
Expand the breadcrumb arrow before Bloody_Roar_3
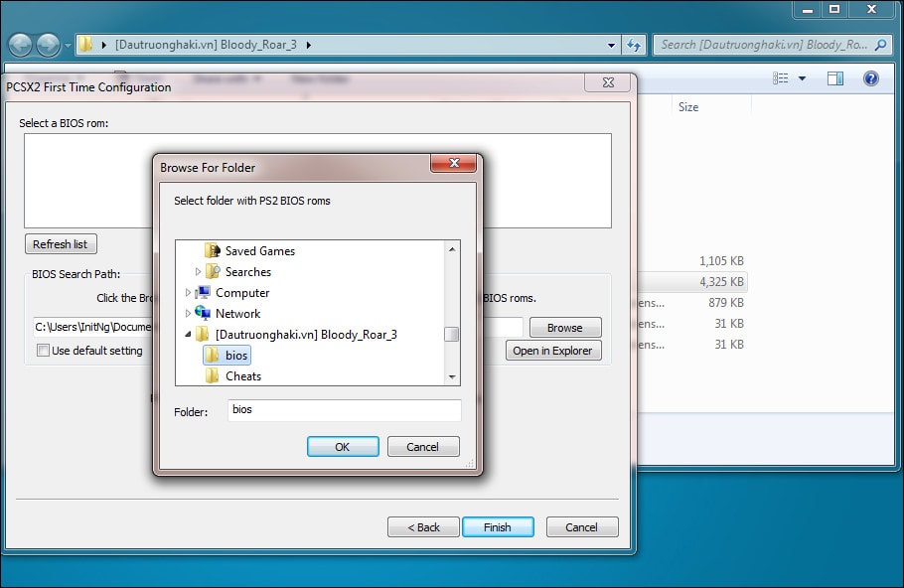[103, 45]
